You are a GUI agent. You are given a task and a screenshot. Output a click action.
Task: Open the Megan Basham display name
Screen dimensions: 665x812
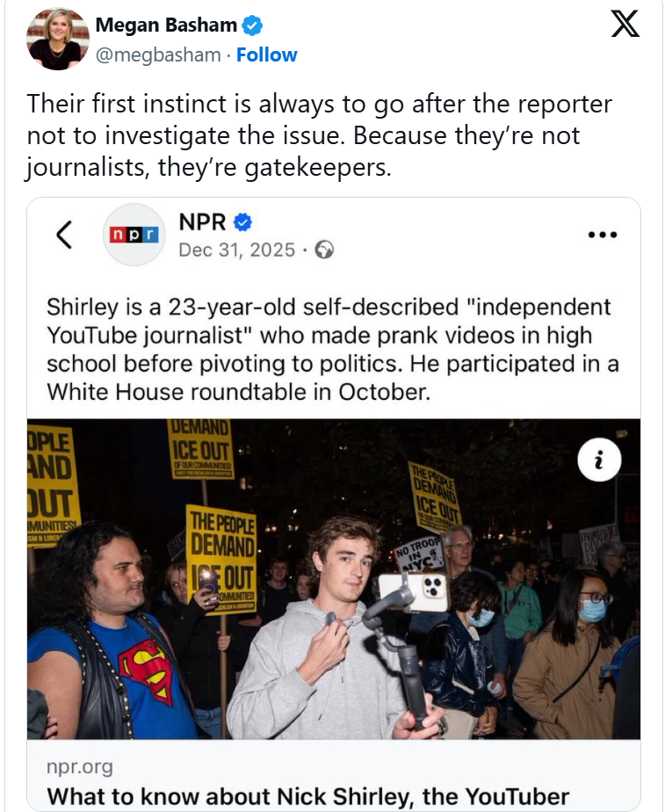[166, 26]
